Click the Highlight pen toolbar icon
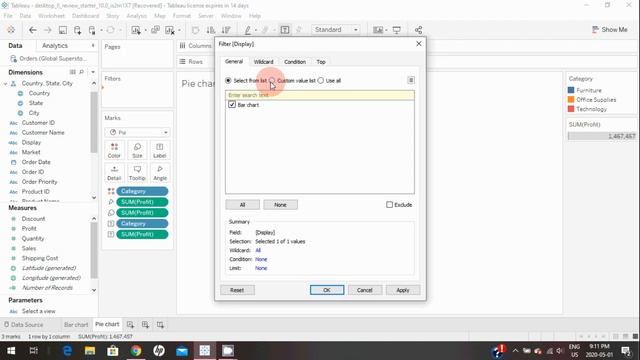 [x=247, y=30]
